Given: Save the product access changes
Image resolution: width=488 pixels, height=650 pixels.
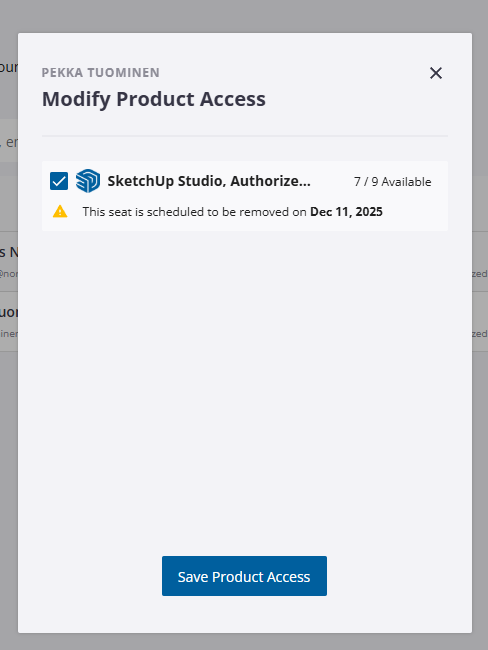Looking at the screenshot, I should click(x=244, y=576).
